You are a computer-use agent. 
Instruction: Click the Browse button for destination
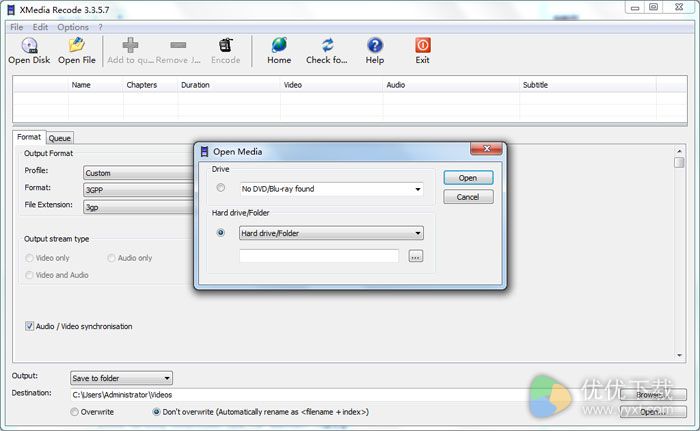654,394
